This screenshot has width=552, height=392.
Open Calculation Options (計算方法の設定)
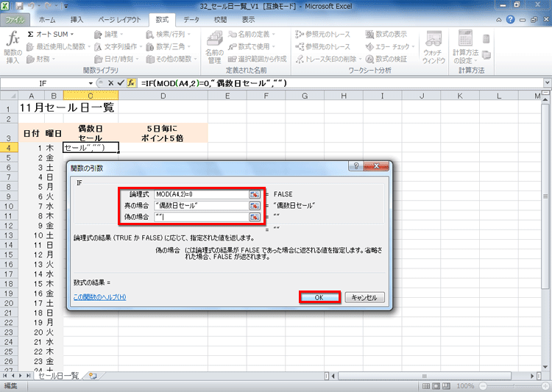click(x=465, y=47)
